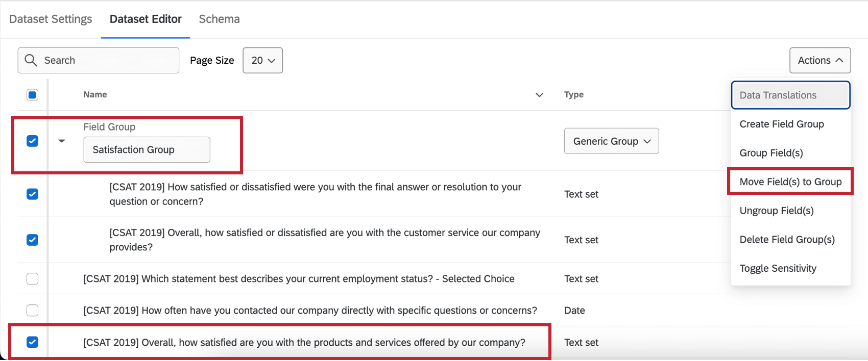Viewport: 868px width, 361px height.
Task: Click the Search input field
Action: pyautogui.click(x=107, y=60)
